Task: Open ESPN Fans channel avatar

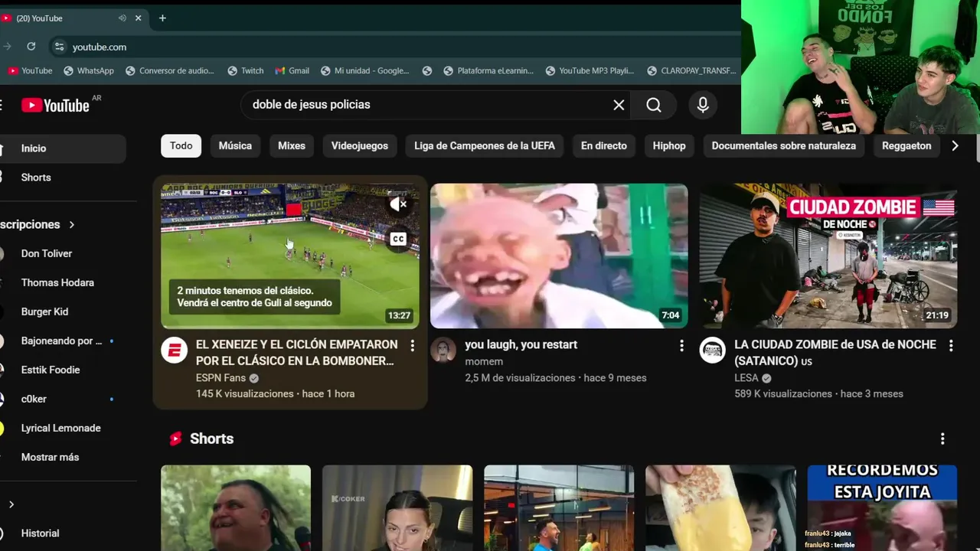Action: 175,350
